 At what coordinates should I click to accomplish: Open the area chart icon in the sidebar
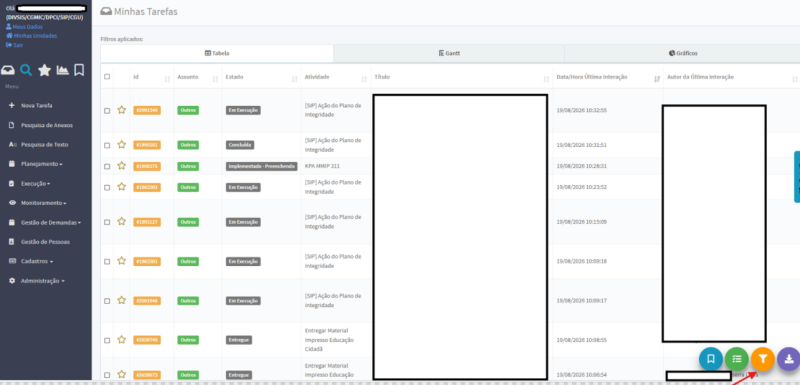pos(62,70)
